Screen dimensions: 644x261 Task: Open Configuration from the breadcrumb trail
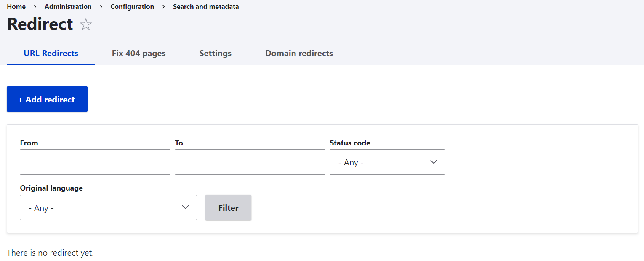(x=132, y=6)
